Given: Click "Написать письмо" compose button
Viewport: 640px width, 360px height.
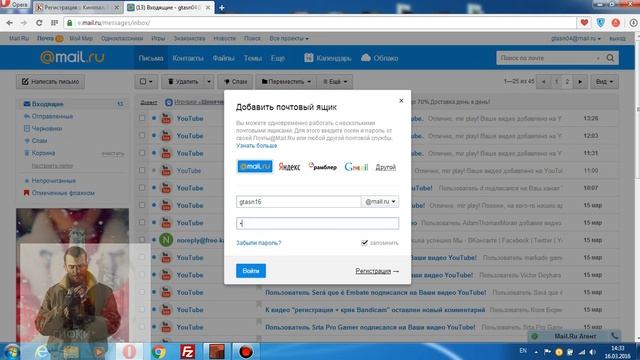Looking at the screenshot, I should 50,82.
